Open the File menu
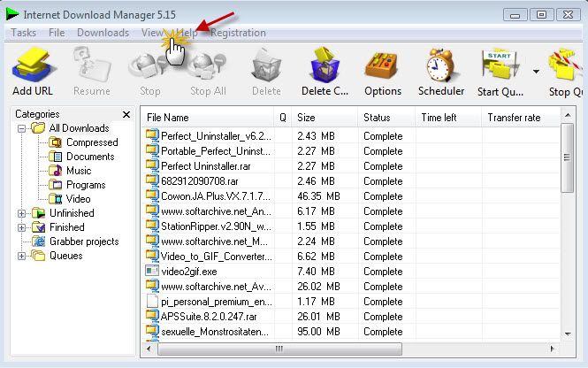Viewport: 588px width, 368px height. pos(57,33)
